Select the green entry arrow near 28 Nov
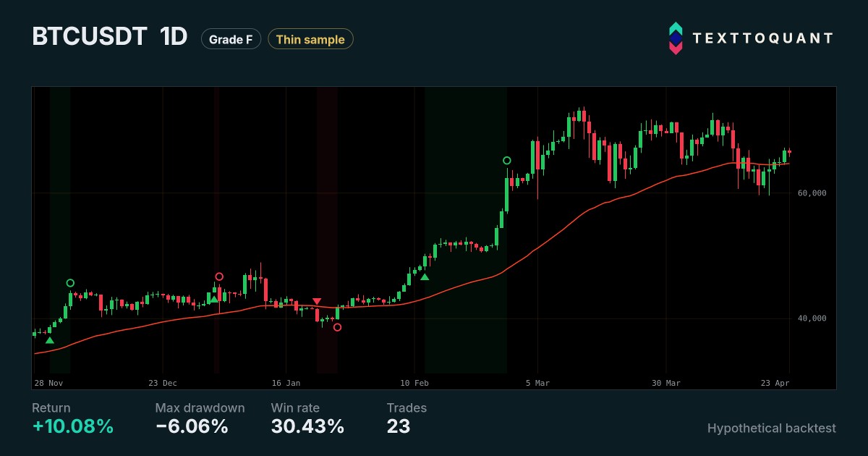 [x=49, y=340]
